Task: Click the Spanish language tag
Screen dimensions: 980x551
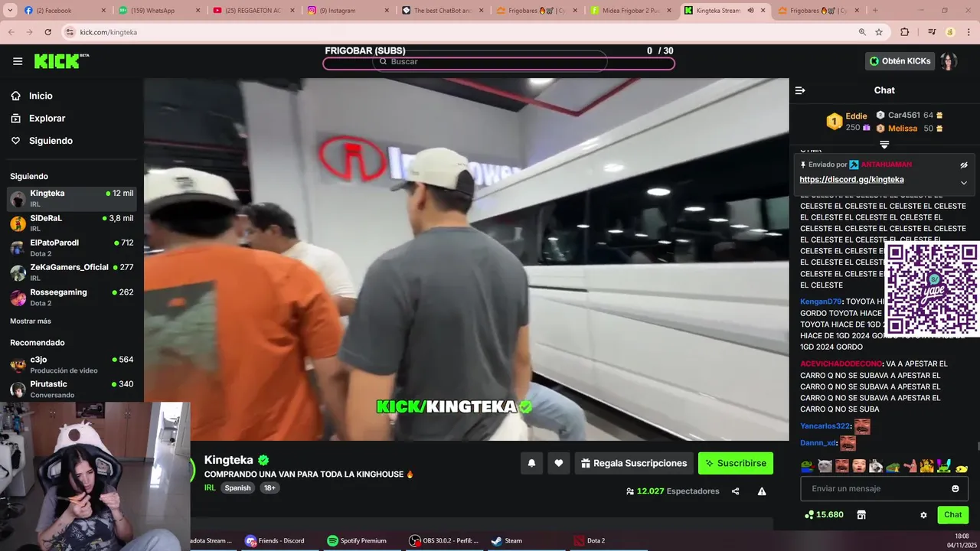Action: tap(237, 487)
